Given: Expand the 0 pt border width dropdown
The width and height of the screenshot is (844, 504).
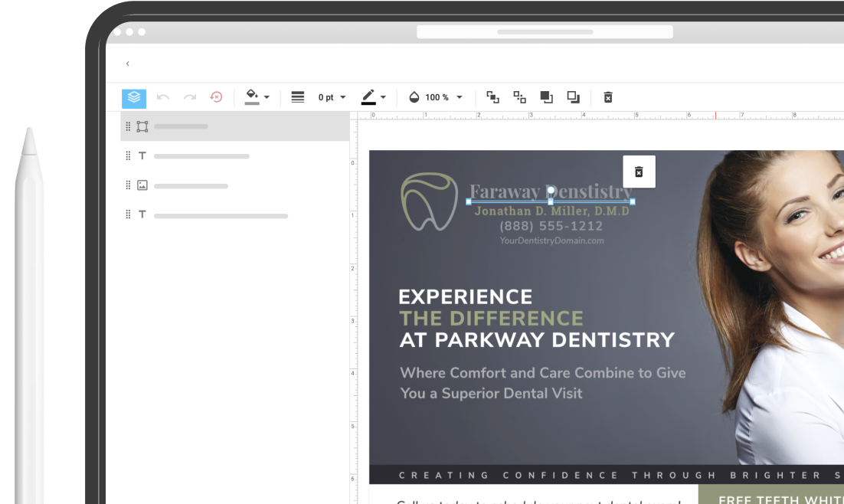Looking at the screenshot, I should coord(332,97).
